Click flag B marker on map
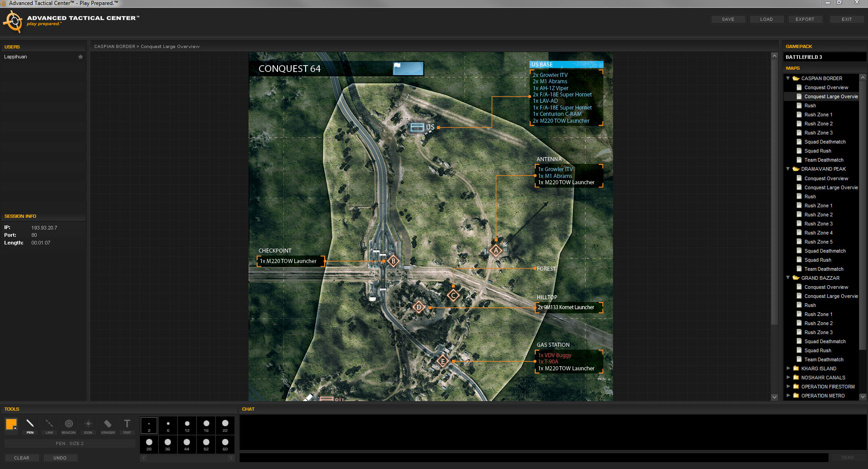 coord(393,261)
